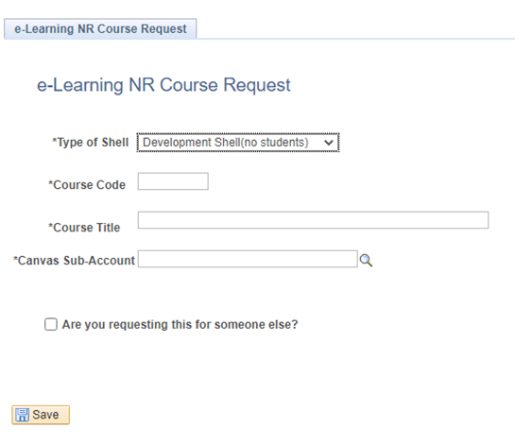Click the '*Canvas Sub-Account' label
The height and width of the screenshot is (444, 515).
(x=74, y=261)
